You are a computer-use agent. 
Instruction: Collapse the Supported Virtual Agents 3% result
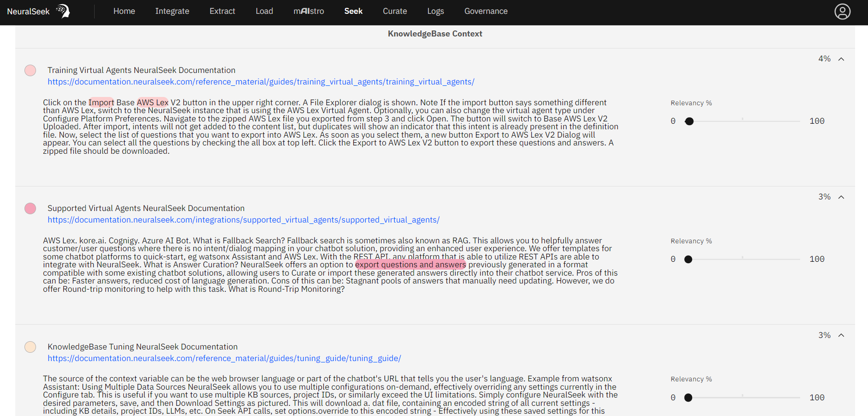(x=841, y=197)
